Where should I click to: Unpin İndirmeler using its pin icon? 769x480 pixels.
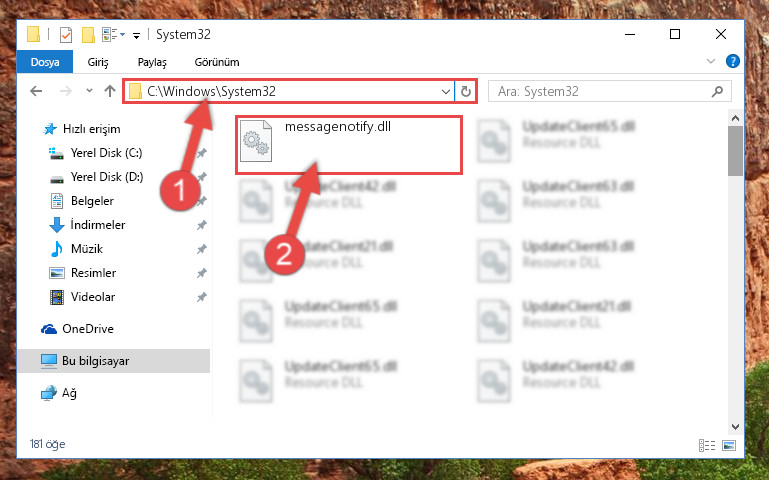[x=202, y=225]
